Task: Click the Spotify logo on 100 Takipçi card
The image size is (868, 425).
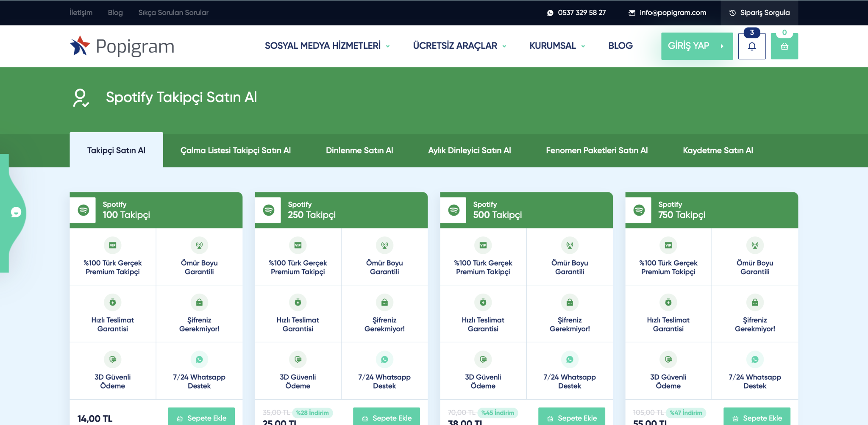Action: [83, 210]
